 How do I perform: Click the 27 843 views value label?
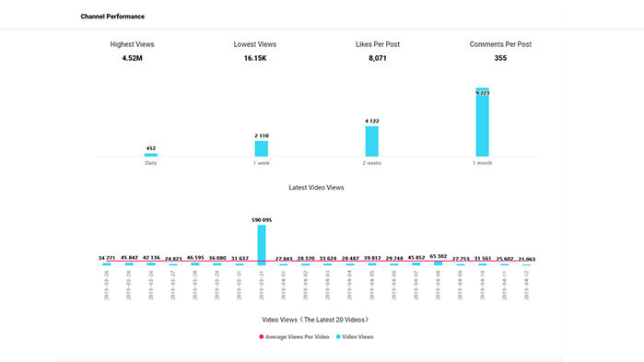coord(284,259)
